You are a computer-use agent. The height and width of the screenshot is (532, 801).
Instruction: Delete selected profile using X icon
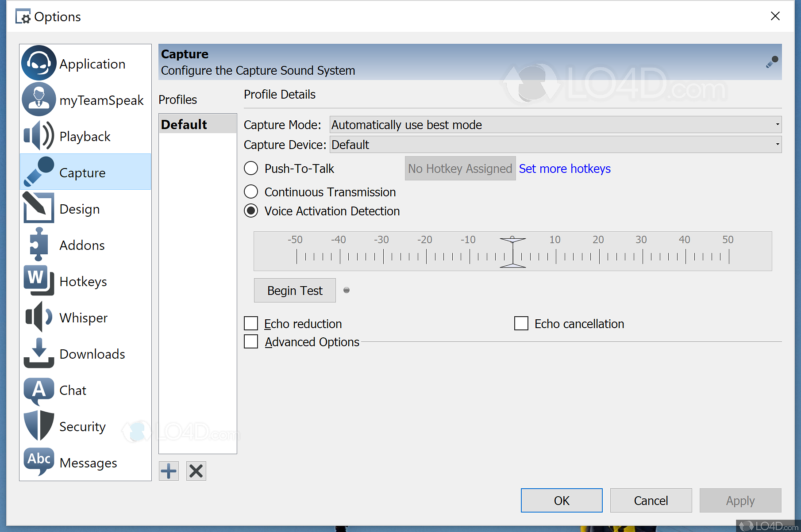click(x=196, y=471)
